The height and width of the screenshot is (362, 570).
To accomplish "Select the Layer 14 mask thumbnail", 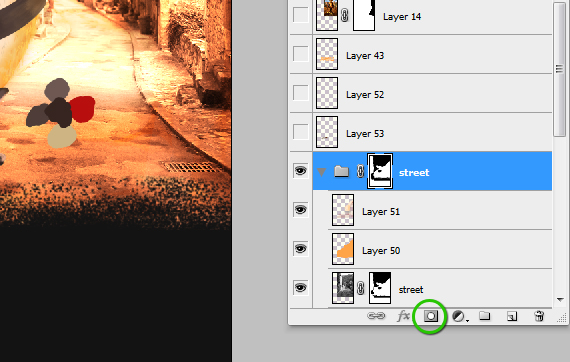I will pos(364,15).
